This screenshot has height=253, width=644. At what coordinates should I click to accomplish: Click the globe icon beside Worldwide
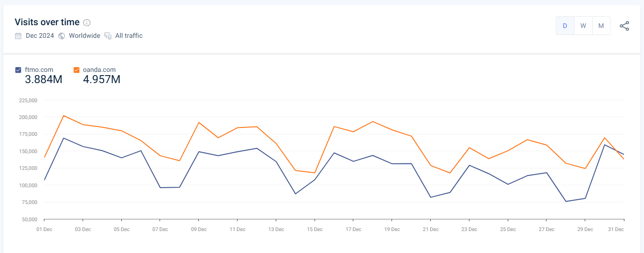[x=62, y=36]
